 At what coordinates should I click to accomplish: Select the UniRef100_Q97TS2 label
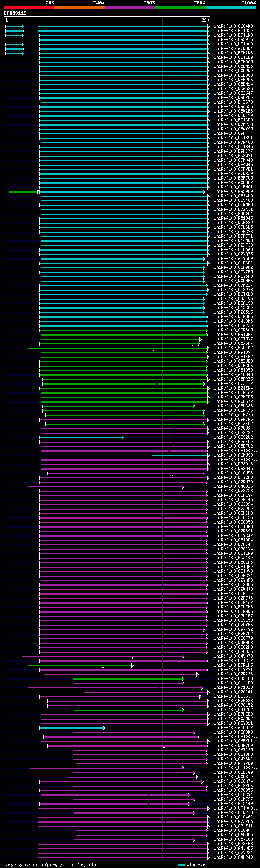coord(233,630)
